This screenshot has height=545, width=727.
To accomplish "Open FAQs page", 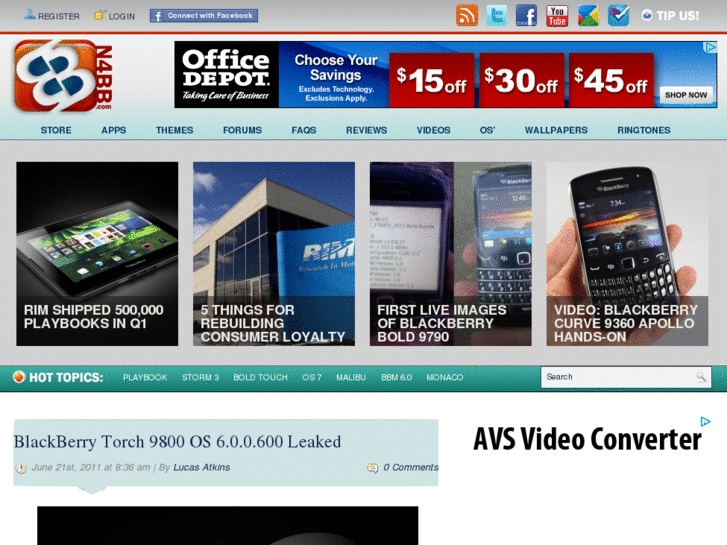I will (304, 130).
